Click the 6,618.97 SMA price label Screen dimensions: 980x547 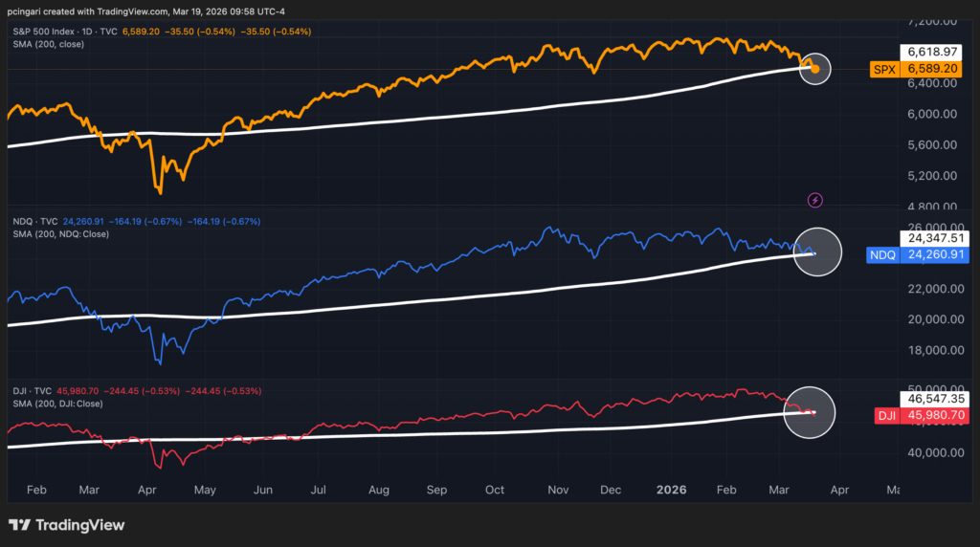pyautogui.click(x=930, y=53)
